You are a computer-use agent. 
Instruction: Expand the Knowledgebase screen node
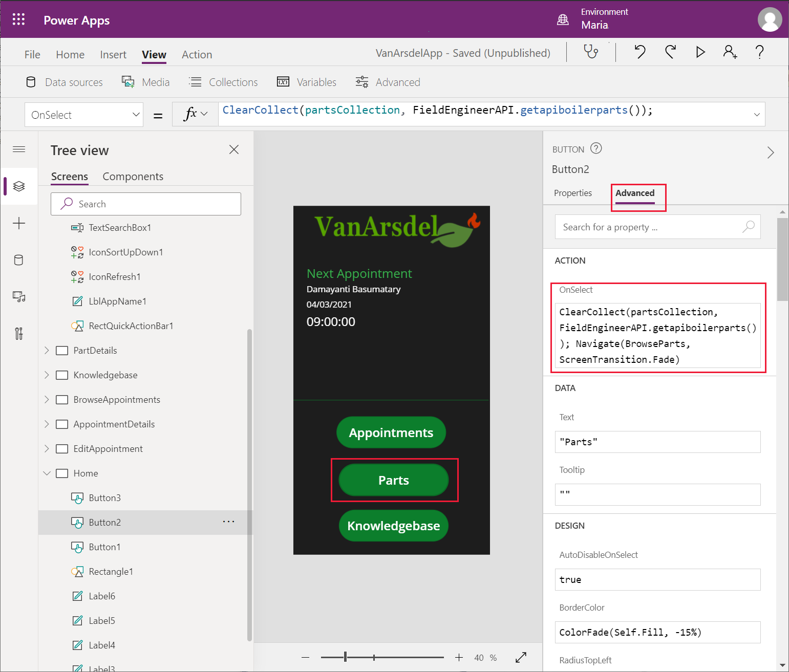(47, 375)
